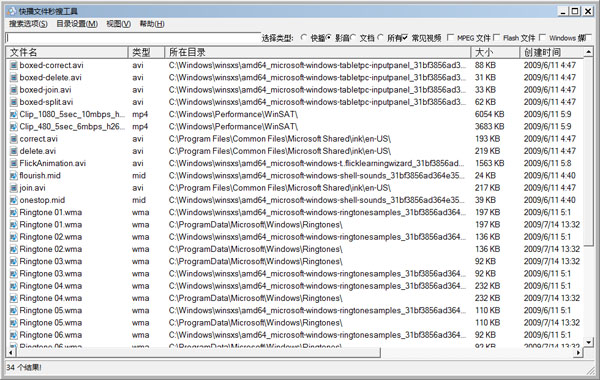Click the icon beside Clip_1080_5sec_10mbps mp4 file

(x=14, y=114)
